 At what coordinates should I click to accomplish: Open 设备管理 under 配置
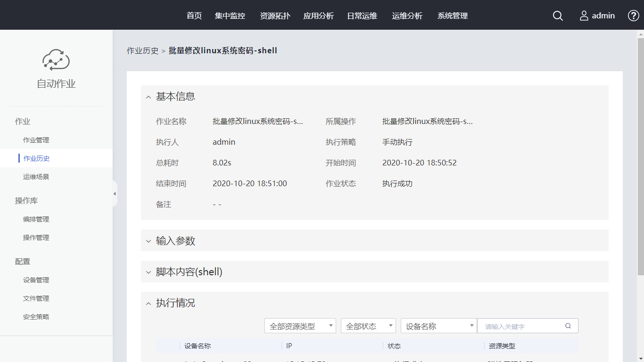pos(36,280)
